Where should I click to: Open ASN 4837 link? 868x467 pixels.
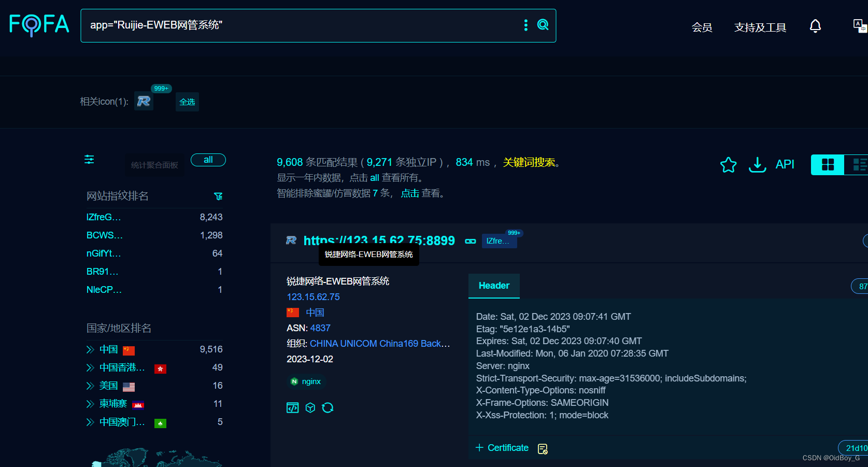[320, 328]
